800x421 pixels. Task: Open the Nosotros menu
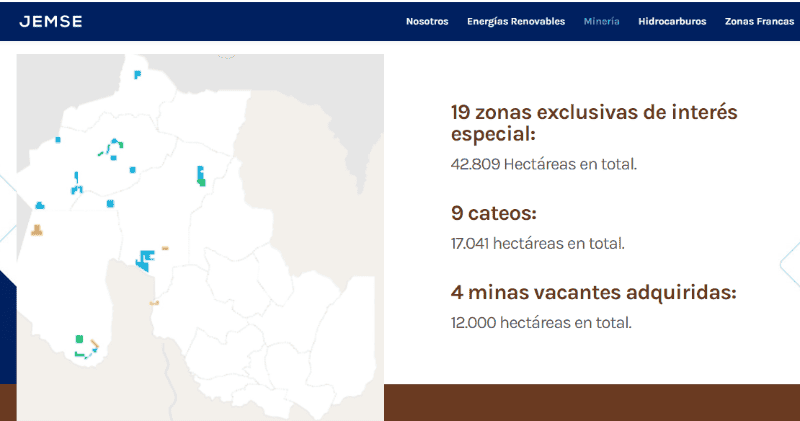pos(427,21)
